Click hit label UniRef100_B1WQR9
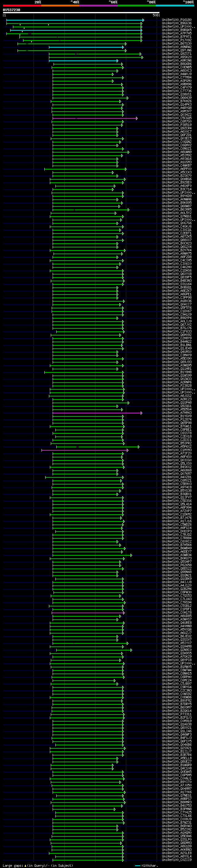The width and height of the screenshot is (197, 868). click(x=176, y=765)
